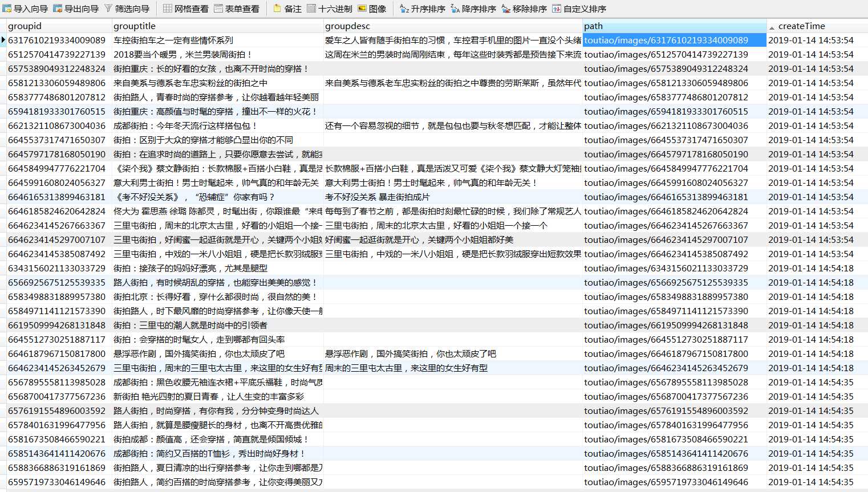
Task: Click title cell 街拍成都：颜值高，还会穿搭
Action: pyautogui.click(x=217, y=439)
